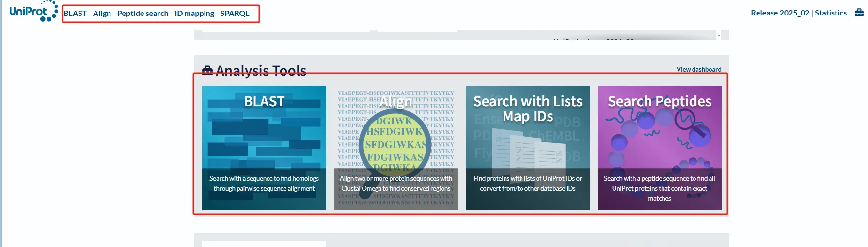Click the small scroll-down arrow above Analysis Tools

[718, 36]
